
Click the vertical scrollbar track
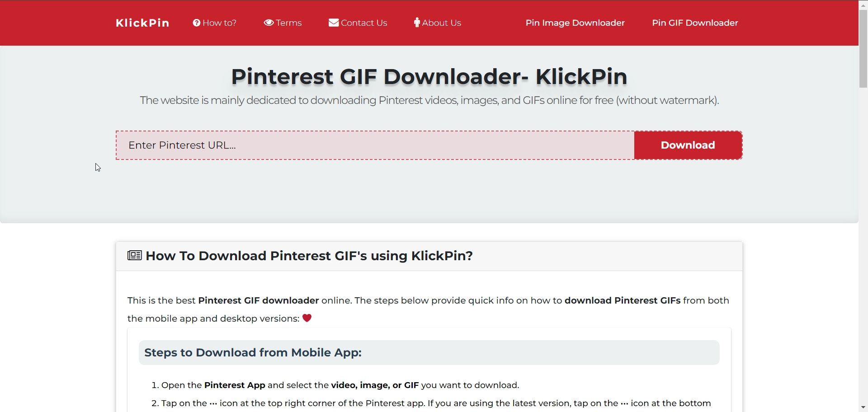tap(863, 226)
